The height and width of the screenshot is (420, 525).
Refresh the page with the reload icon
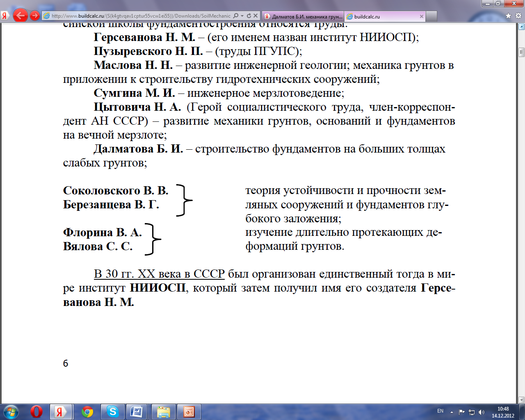(249, 16)
